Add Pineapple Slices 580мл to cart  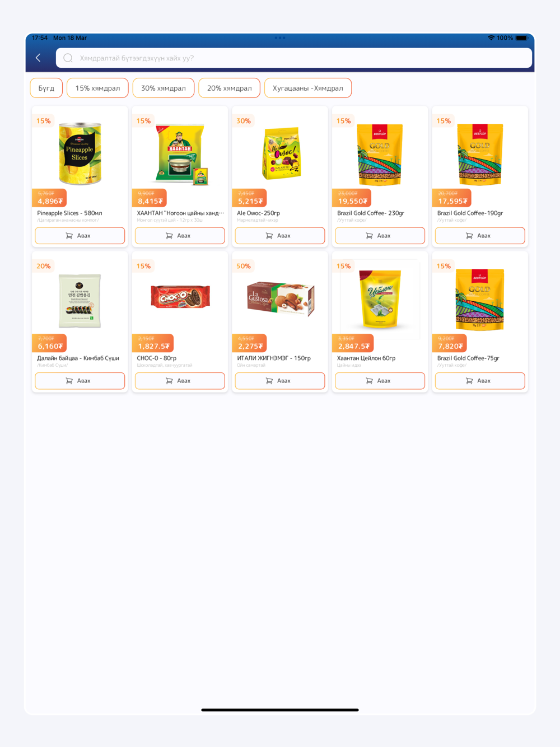pyautogui.click(x=80, y=236)
